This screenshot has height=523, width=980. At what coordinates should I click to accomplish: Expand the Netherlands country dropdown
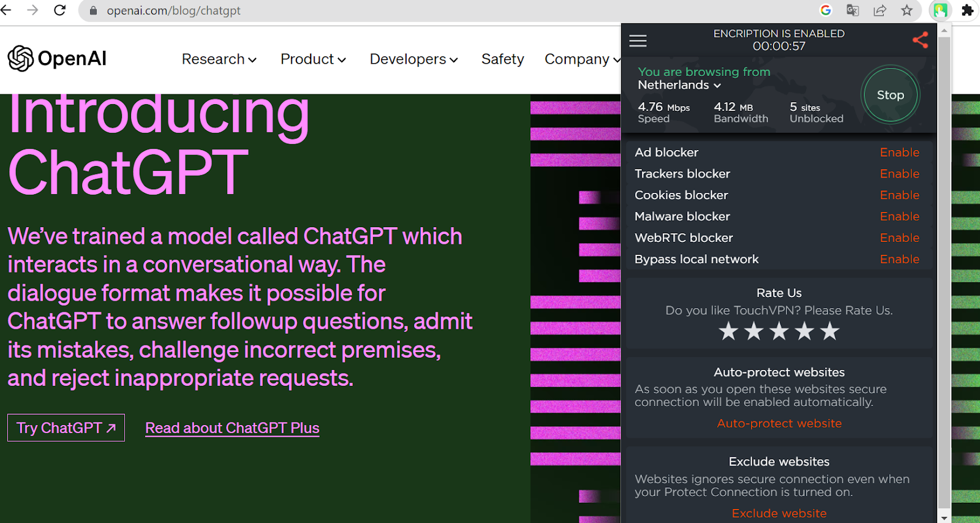(x=679, y=85)
